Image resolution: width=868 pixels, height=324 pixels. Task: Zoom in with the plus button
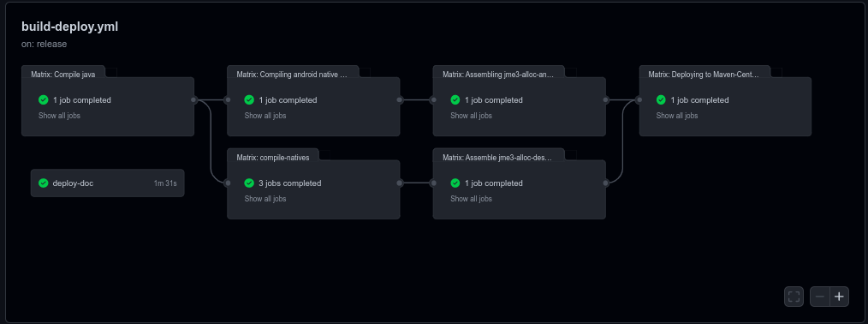click(839, 297)
